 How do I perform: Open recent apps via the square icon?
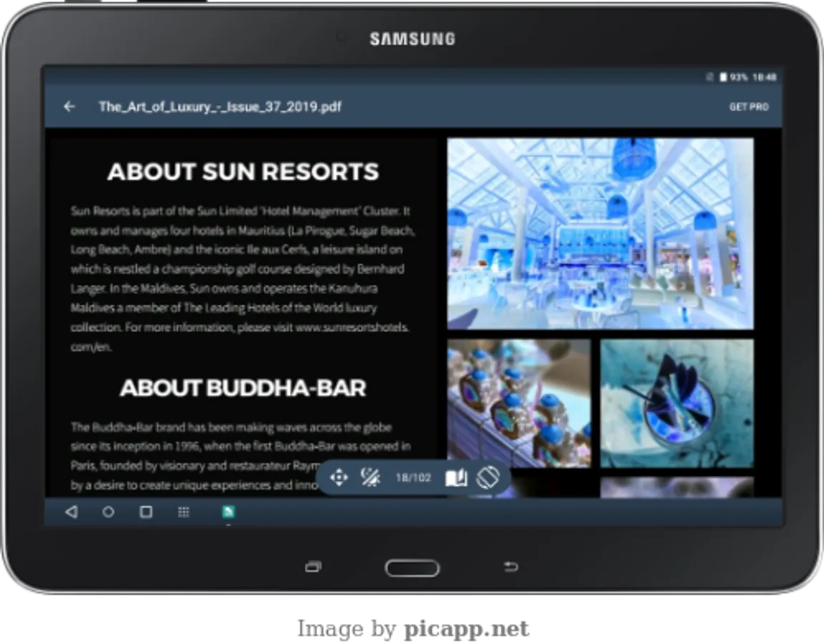(x=146, y=512)
